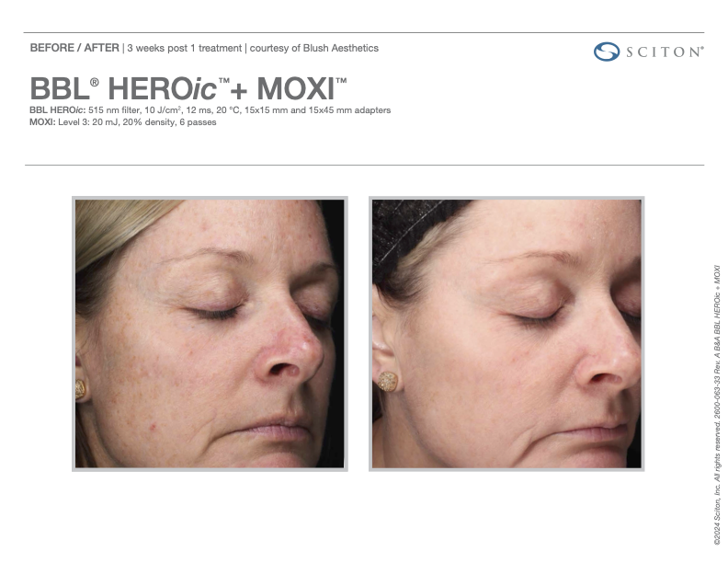Click the large MOXI word in title

click(296, 88)
